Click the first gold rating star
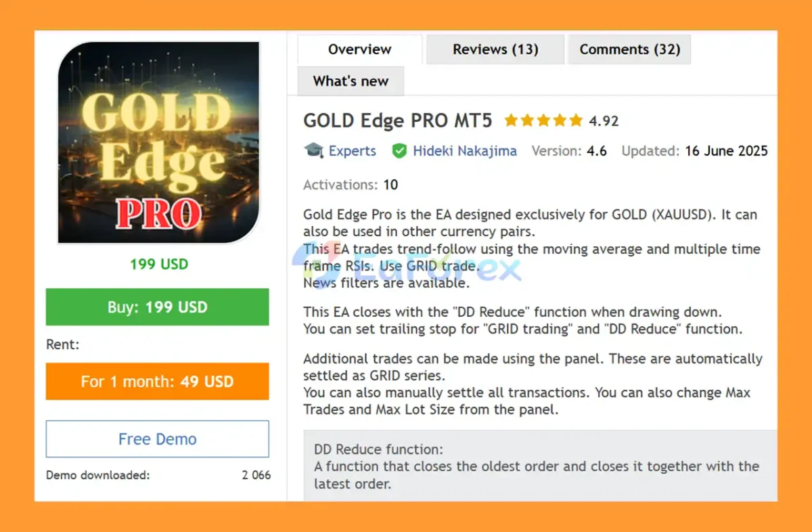This screenshot has width=812, height=532. (x=511, y=121)
